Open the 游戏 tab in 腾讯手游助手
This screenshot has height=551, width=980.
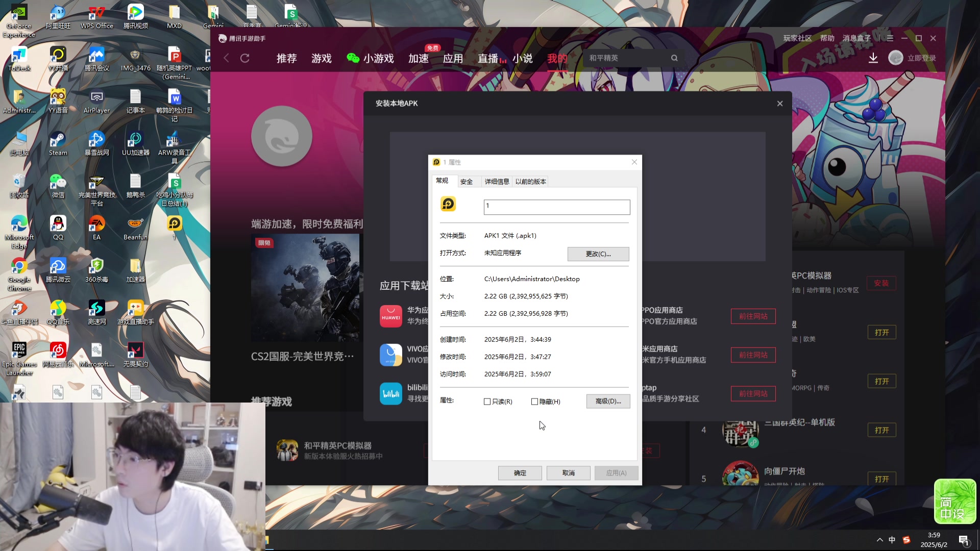[x=322, y=59]
